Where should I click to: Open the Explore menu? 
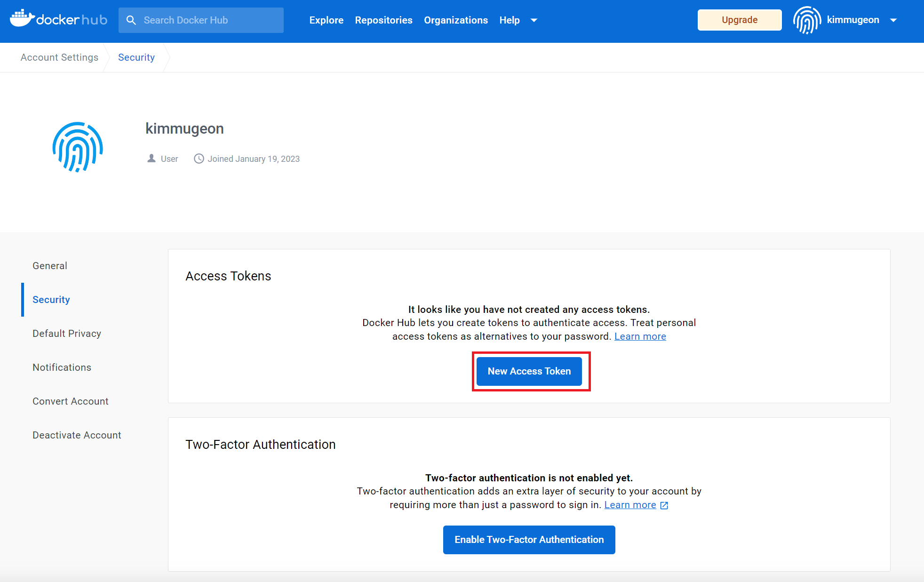pyautogui.click(x=327, y=20)
